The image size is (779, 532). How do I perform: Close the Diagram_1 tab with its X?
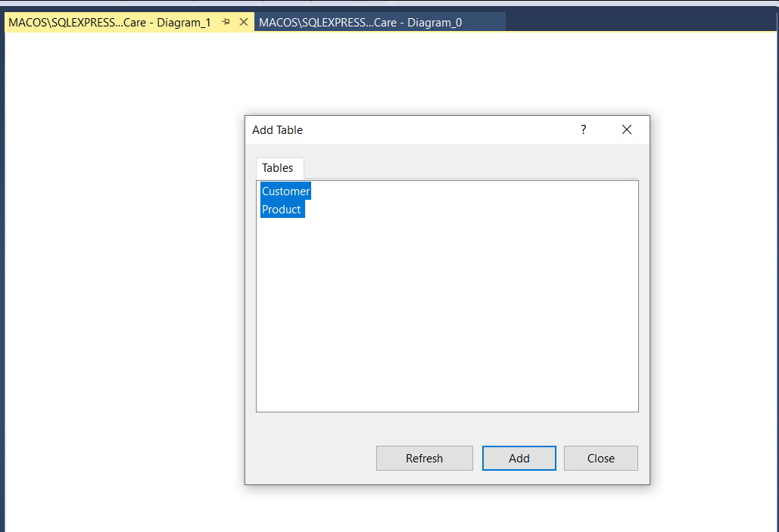pos(241,22)
